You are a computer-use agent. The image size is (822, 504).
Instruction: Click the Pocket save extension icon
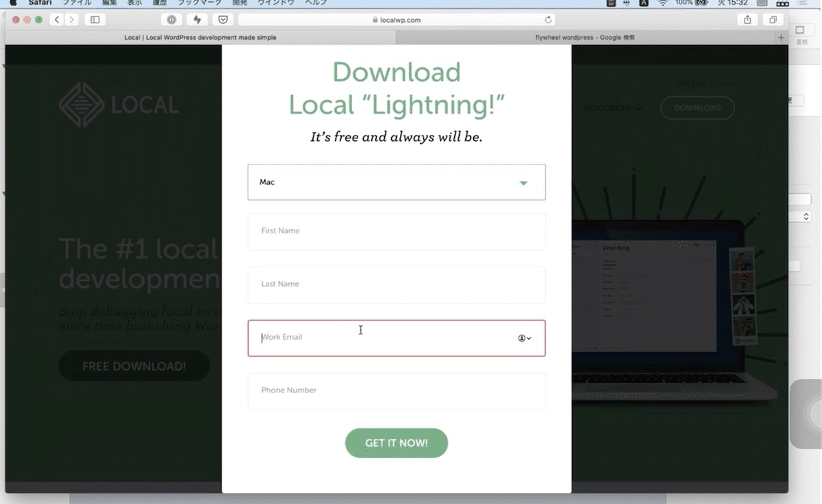[223, 20]
